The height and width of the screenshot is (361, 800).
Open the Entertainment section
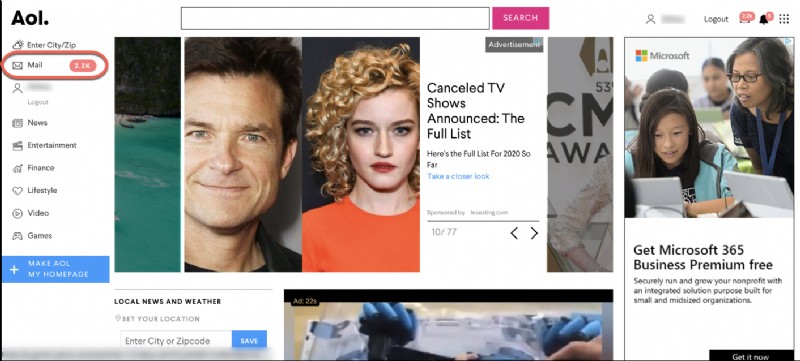[52, 145]
